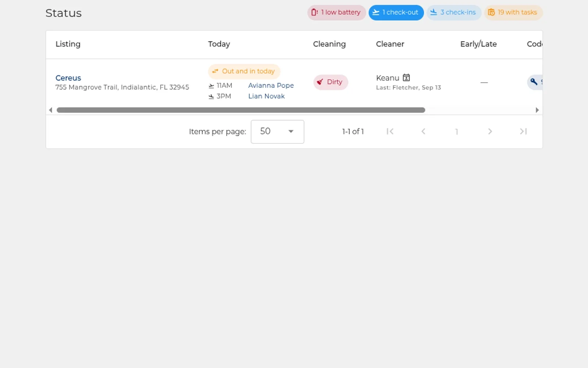Click the Early/Late column header

click(x=478, y=44)
